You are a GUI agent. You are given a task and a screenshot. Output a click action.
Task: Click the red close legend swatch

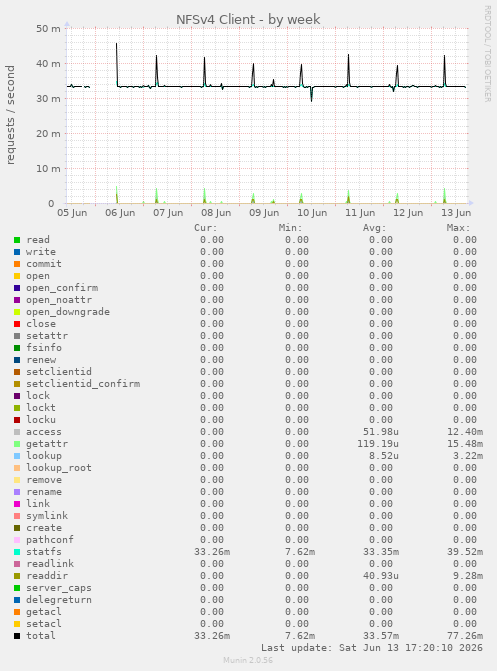click(x=17, y=324)
